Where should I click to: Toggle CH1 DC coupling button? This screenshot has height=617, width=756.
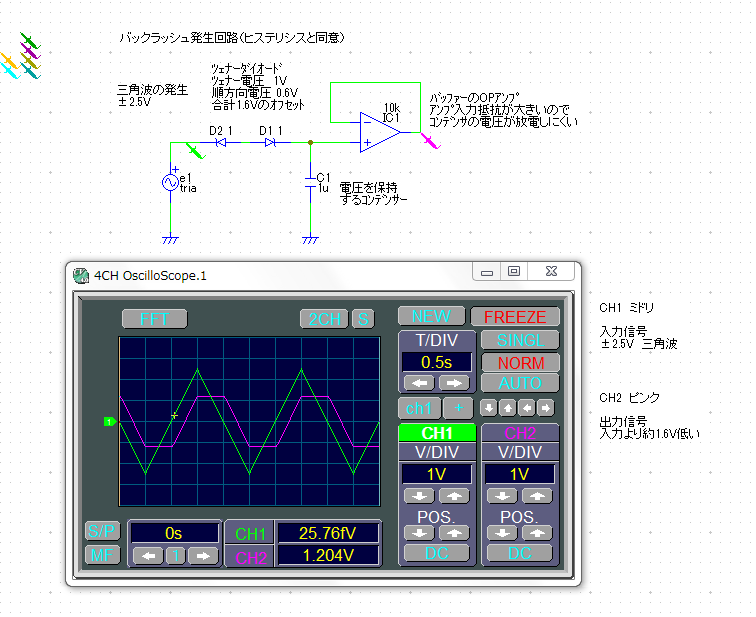click(436, 553)
